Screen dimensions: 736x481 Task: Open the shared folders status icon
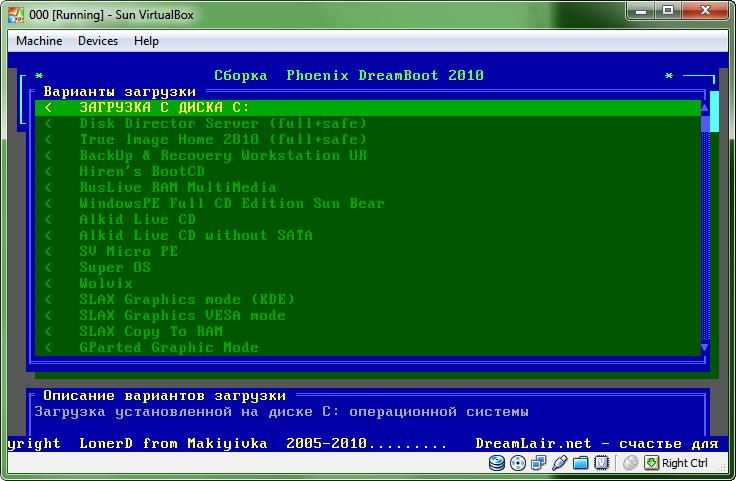(x=581, y=463)
